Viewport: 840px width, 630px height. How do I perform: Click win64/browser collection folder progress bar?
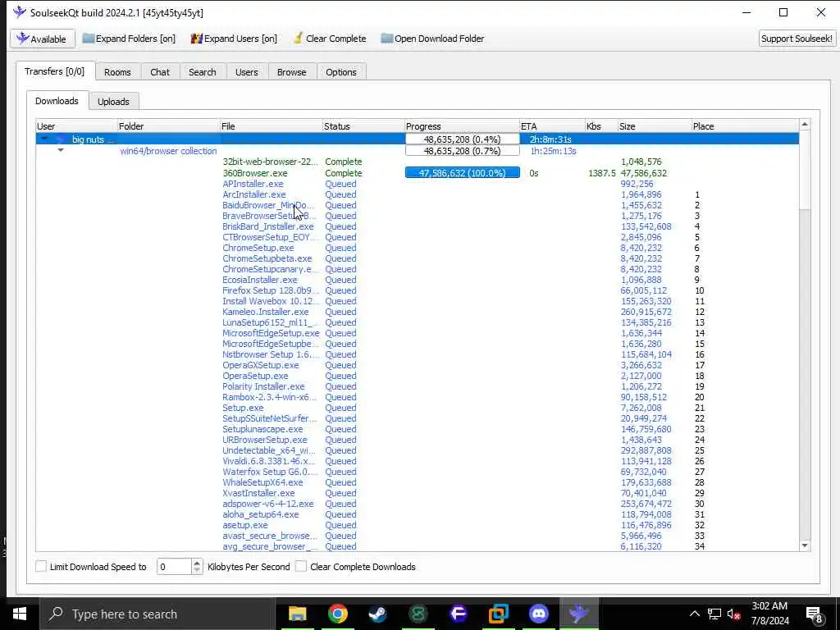point(463,151)
